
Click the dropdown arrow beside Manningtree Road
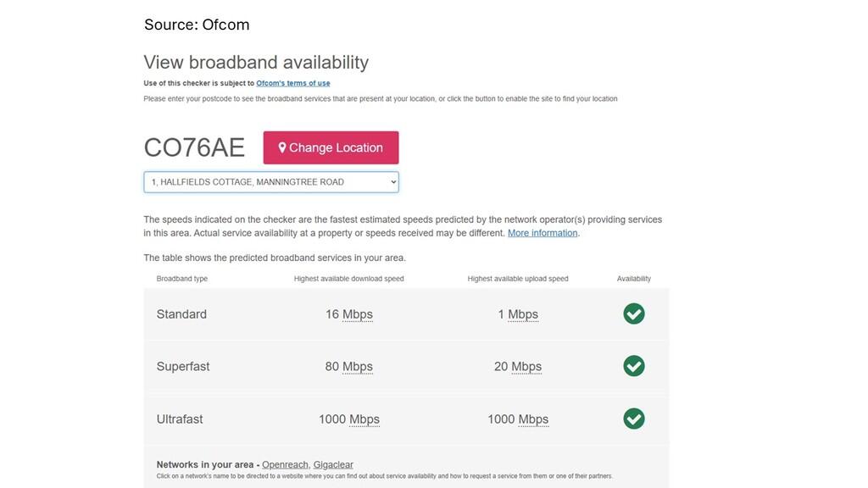click(393, 182)
